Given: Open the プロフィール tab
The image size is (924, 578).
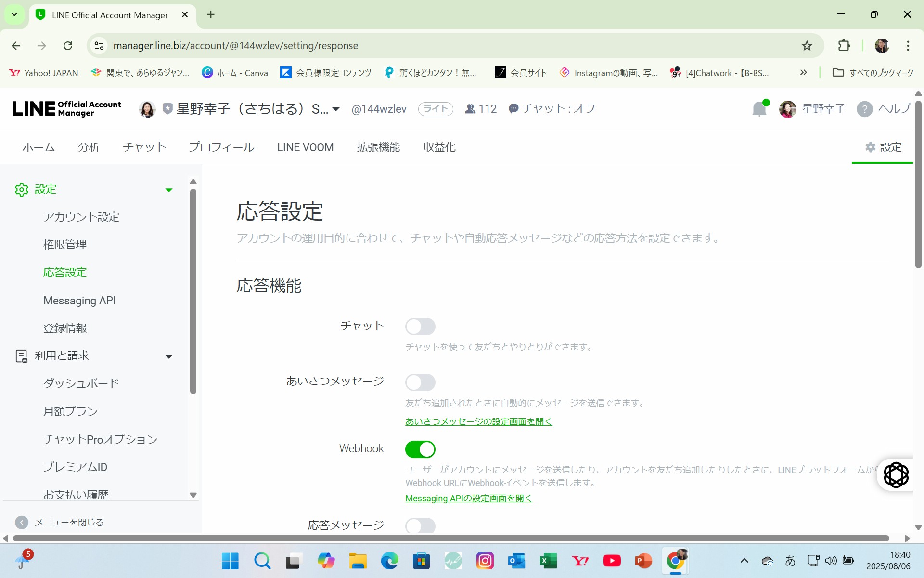Looking at the screenshot, I should [x=221, y=147].
